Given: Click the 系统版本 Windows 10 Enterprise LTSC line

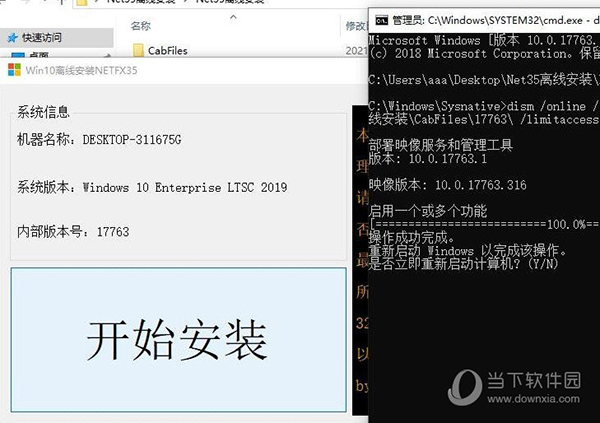Looking at the screenshot, I should coord(152,188).
